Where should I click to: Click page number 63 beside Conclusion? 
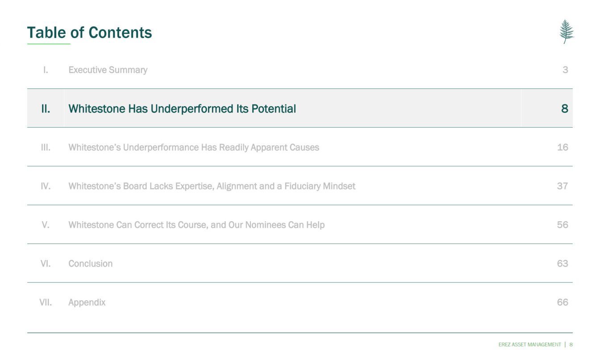[562, 264]
